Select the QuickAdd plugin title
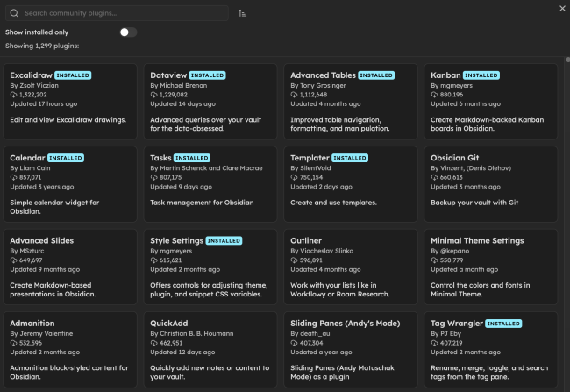This screenshot has width=570, height=392. point(169,324)
